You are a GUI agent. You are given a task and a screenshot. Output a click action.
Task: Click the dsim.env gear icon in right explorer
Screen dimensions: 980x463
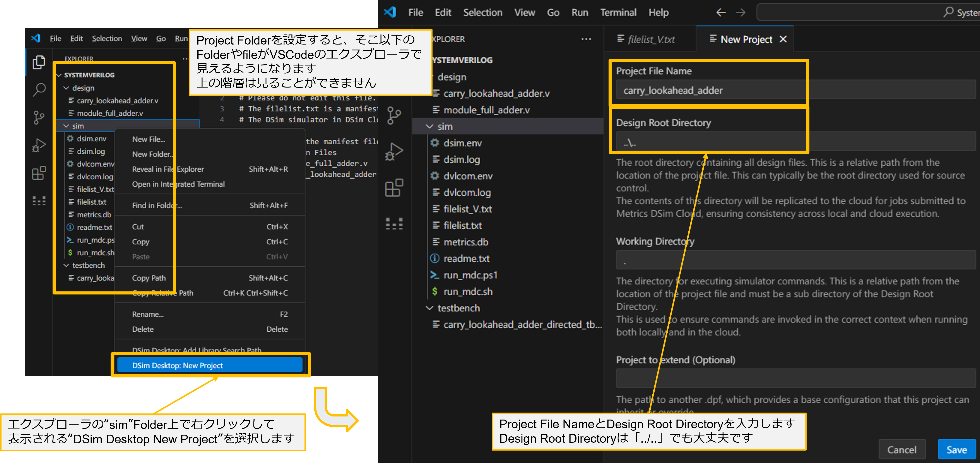[x=435, y=143]
